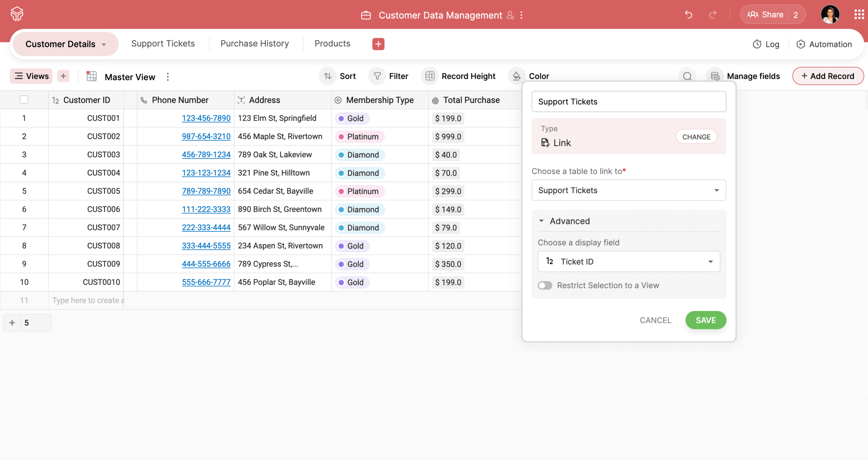This screenshot has width=868, height=460.
Task: Click total purchase $ 999.0
Action: (x=448, y=136)
